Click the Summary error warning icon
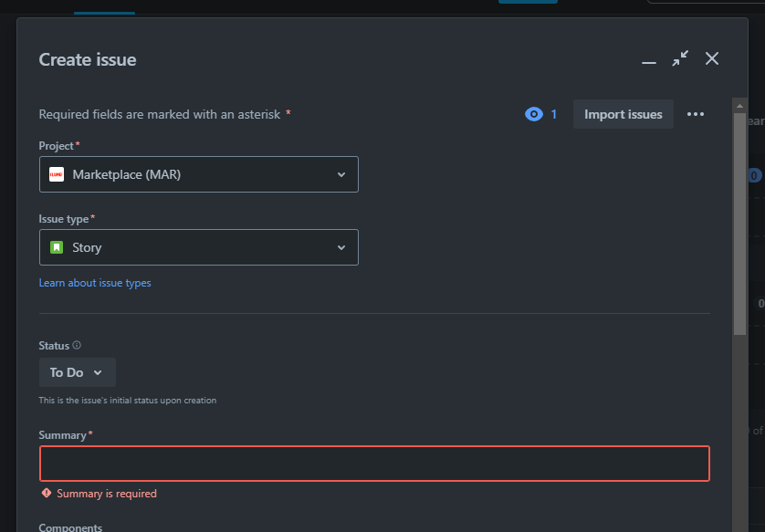Viewport: 765px width, 532px height. click(x=47, y=493)
